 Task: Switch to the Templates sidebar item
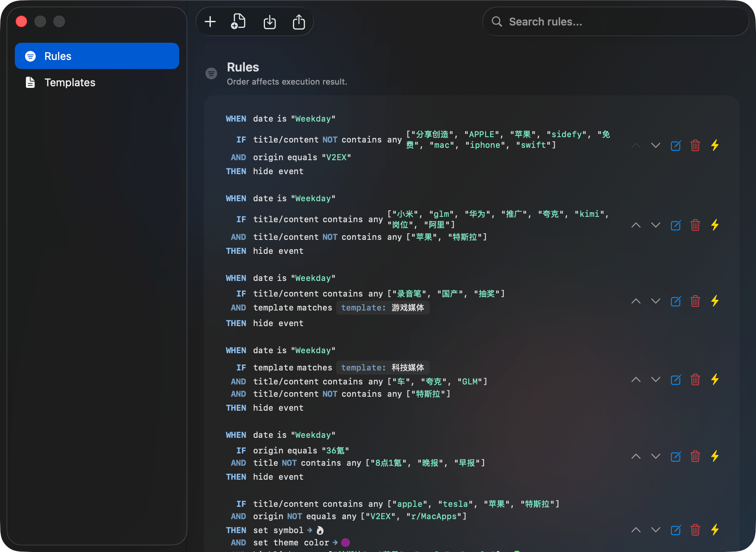pos(97,82)
